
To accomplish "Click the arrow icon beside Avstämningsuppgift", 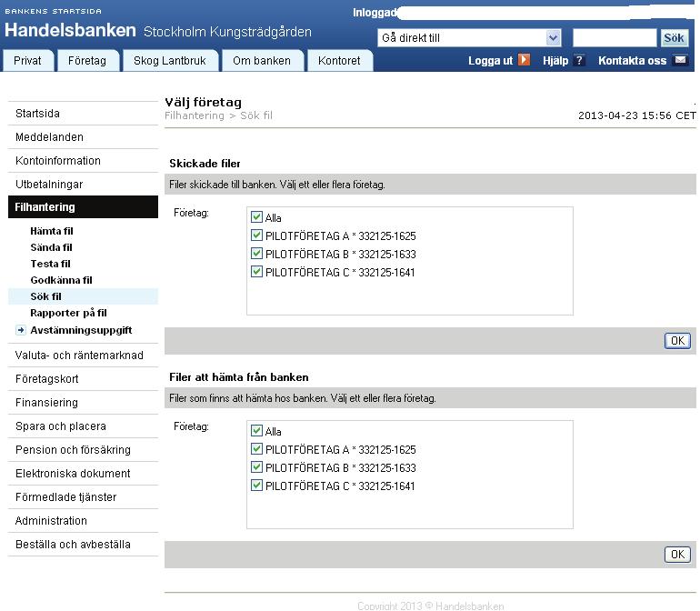I will click(x=21, y=330).
